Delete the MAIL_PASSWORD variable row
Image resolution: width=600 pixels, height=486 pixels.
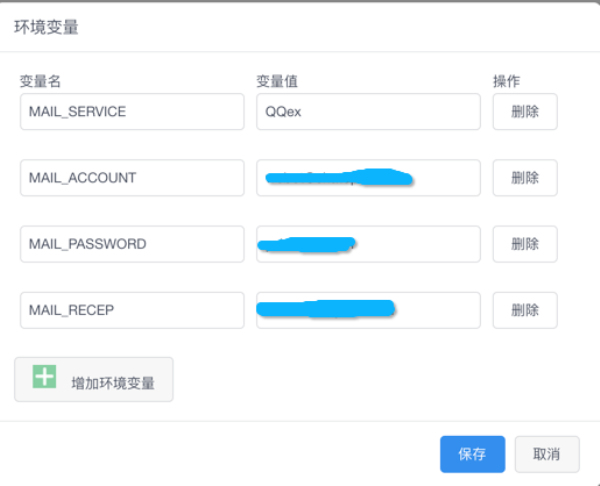pyautogui.click(x=524, y=244)
